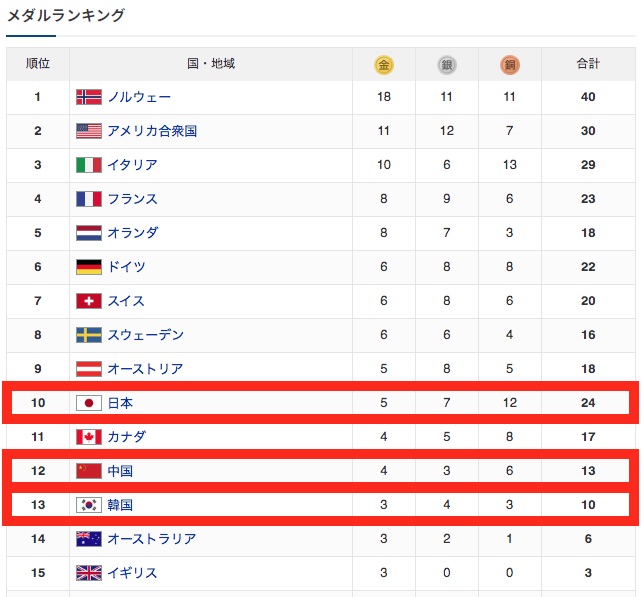The height and width of the screenshot is (597, 642).
Task: Click the South Korea flag icon
Action: pos(89,505)
